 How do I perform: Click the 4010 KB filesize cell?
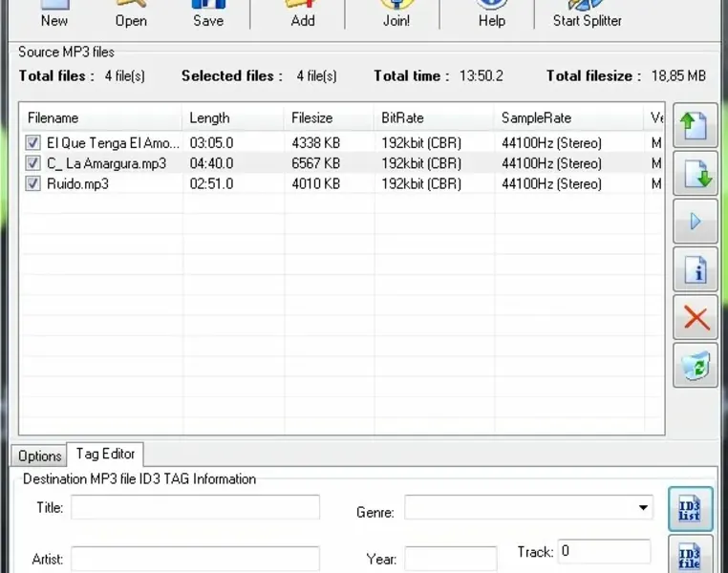(315, 183)
